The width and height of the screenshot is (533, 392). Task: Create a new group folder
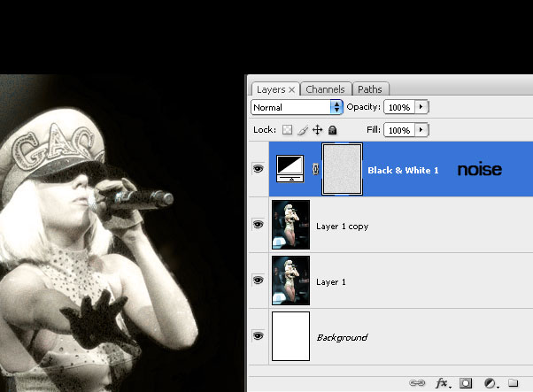click(514, 383)
